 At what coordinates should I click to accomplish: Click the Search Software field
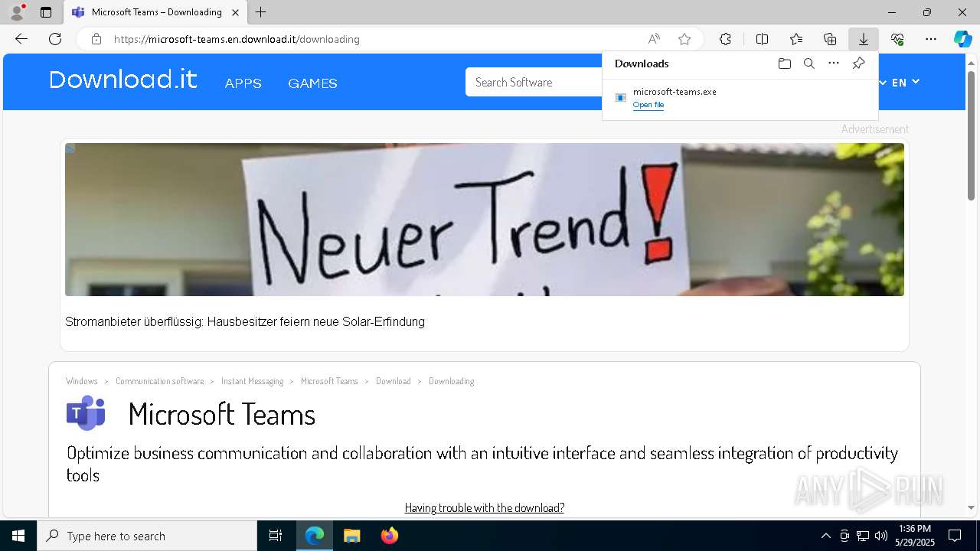(534, 82)
